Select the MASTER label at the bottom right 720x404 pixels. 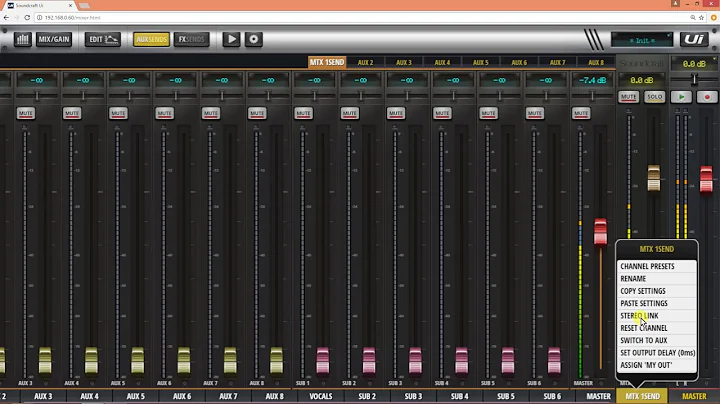pos(694,396)
